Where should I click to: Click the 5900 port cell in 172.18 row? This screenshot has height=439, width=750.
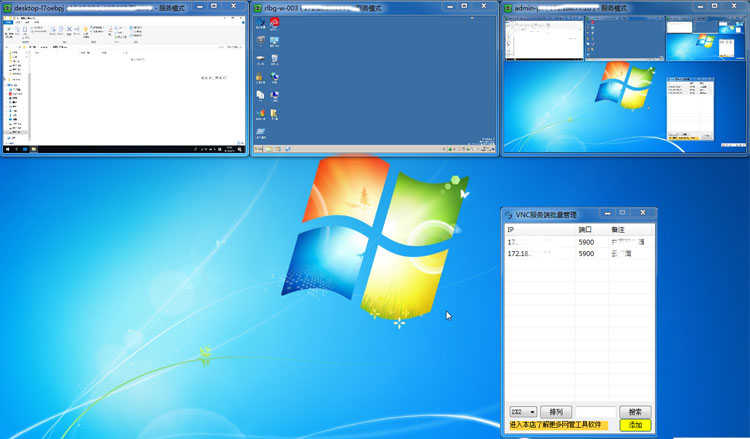click(x=586, y=253)
